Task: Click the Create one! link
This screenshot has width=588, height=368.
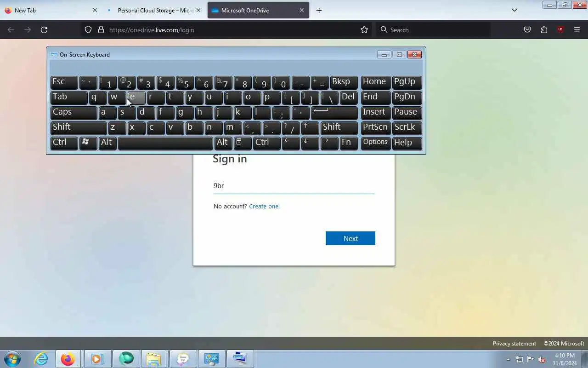Action: coord(264,206)
